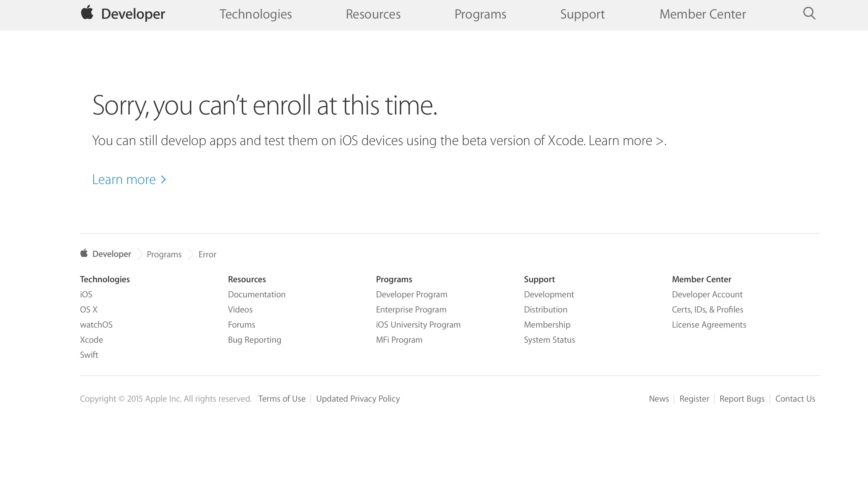Click the Error breadcrumb item
Viewport: 868px width, 501px height.
(x=207, y=254)
